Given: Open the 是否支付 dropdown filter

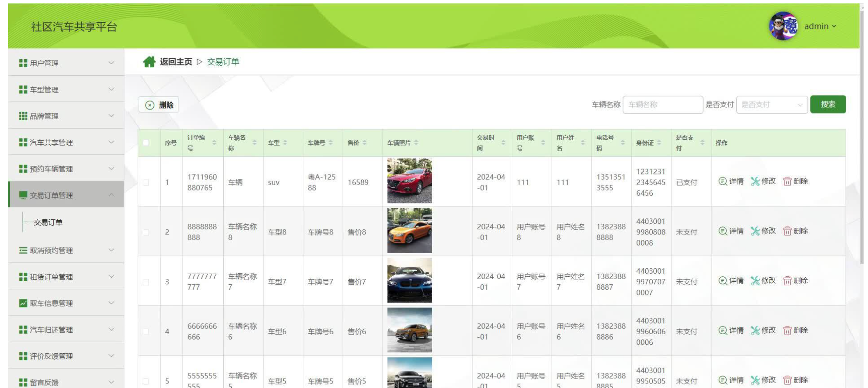Looking at the screenshot, I should pos(772,105).
